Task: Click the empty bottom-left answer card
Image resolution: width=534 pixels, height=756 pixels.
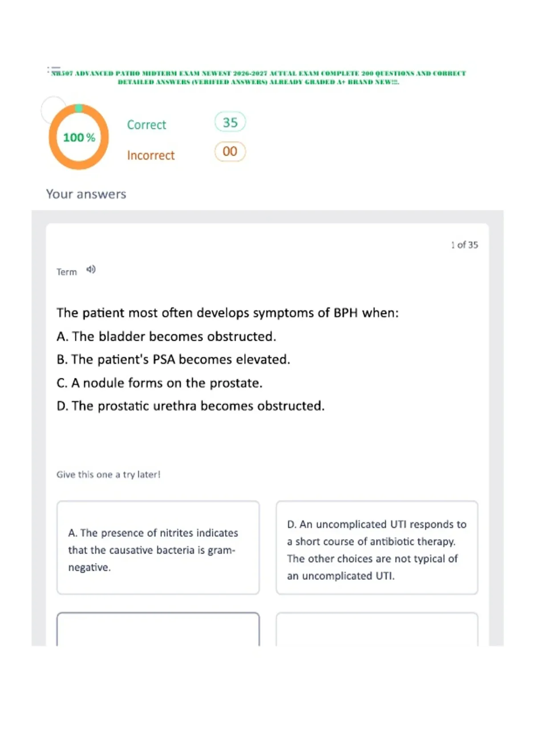Action: coord(158,629)
